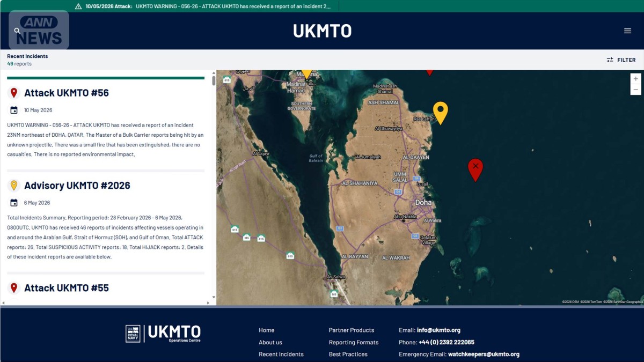Open the 10/05/2026 Attack alert banner text
The height and width of the screenshot is (362, 644).
208,6
